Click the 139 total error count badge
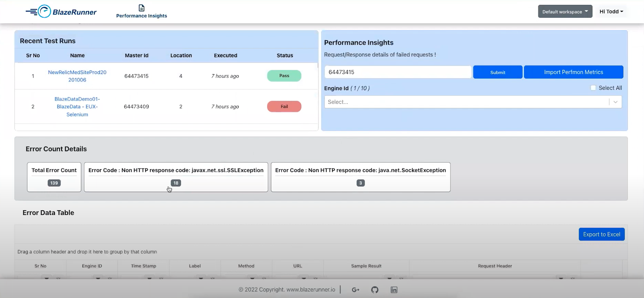This screenshot has height=298, width=644. click(x=54, y=183)
